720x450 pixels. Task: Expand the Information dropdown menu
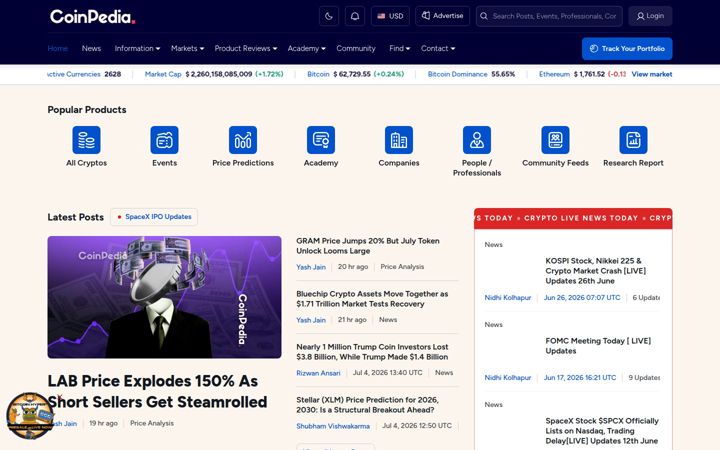click(137, 48)
